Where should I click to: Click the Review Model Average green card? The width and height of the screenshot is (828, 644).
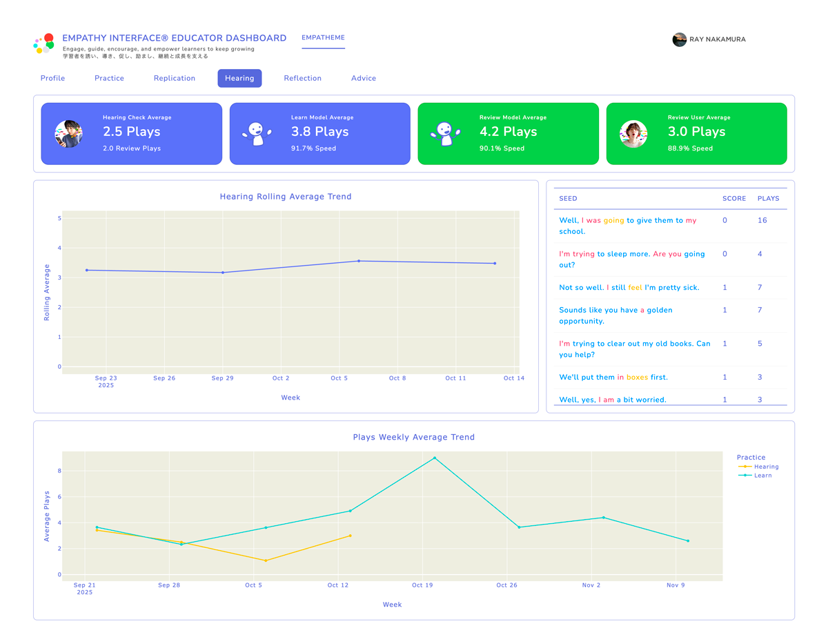[x=508, y=133]
